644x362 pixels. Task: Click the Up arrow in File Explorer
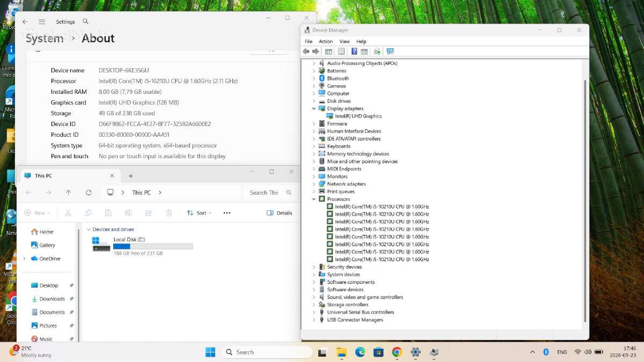pyautogui.click(x=68, y=193)
